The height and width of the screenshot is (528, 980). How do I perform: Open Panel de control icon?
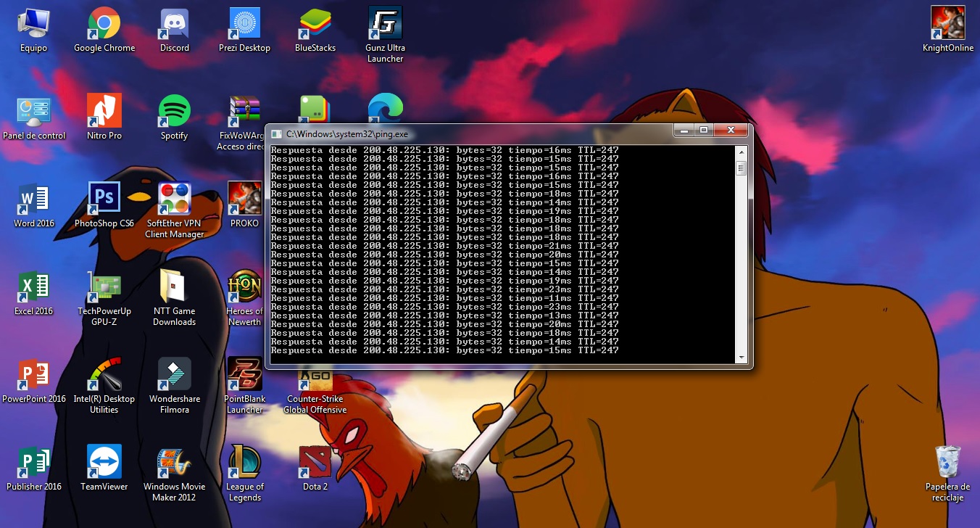[34, 117]
